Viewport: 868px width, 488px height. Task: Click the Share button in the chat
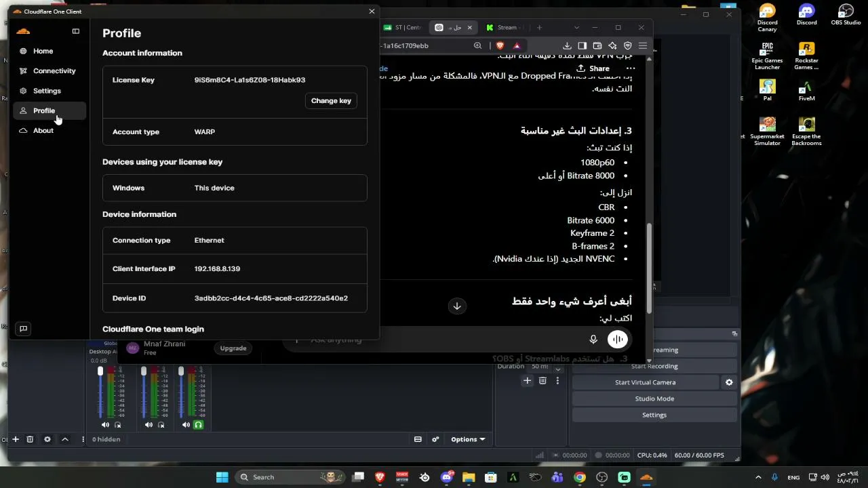593,68
